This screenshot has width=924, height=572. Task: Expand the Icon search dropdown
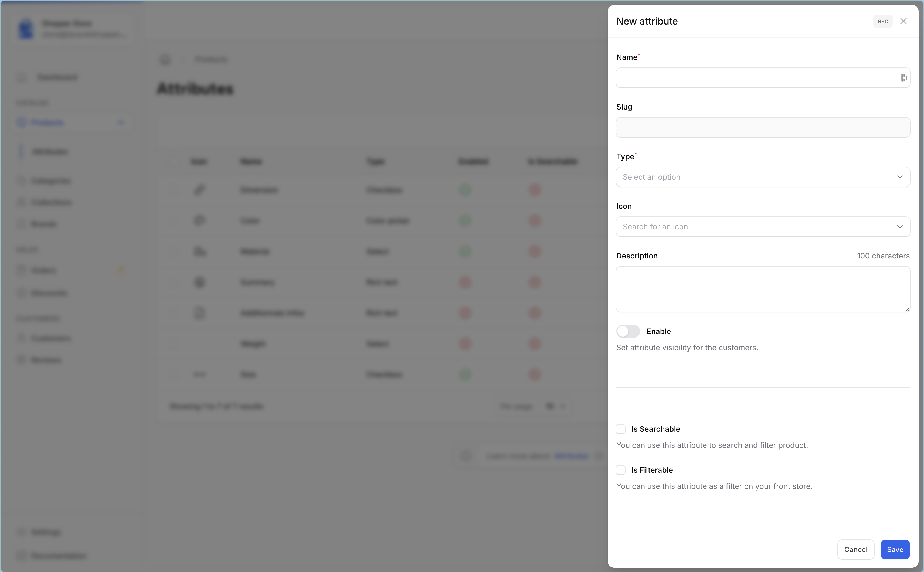tap(762, 226)
